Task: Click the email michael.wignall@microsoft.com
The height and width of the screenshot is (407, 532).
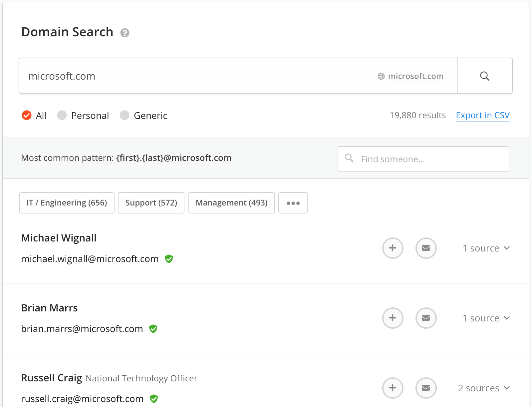Action: 90,259
